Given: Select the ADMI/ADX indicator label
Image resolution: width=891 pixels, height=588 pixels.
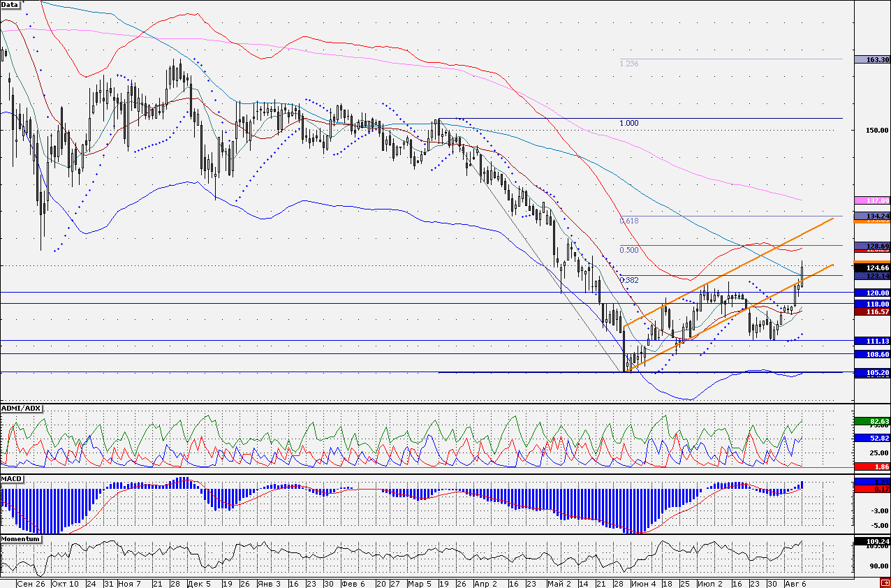Looking at the screenshot, I should (20, 408).
